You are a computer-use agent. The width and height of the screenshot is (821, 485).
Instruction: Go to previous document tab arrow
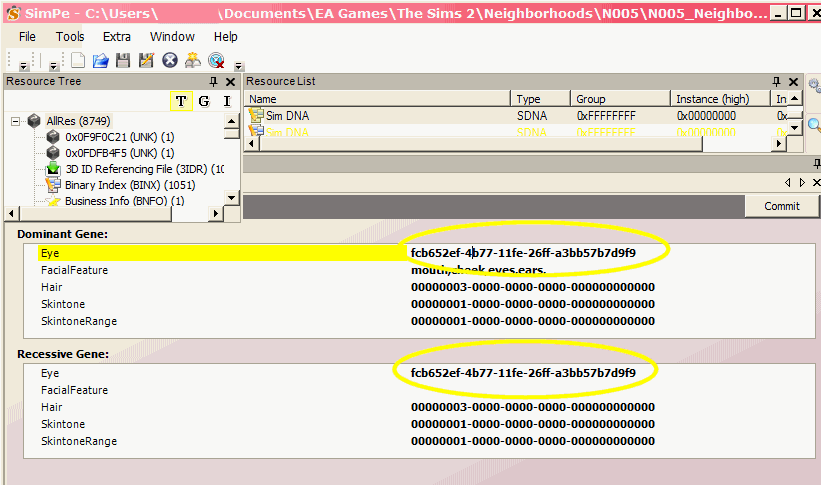[x=787, y=182]
